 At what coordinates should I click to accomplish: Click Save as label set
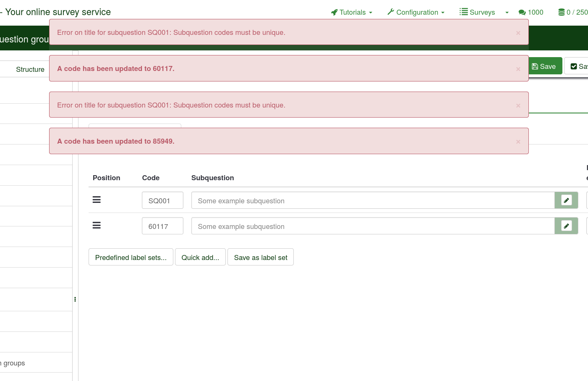click(x=261, y=258)
